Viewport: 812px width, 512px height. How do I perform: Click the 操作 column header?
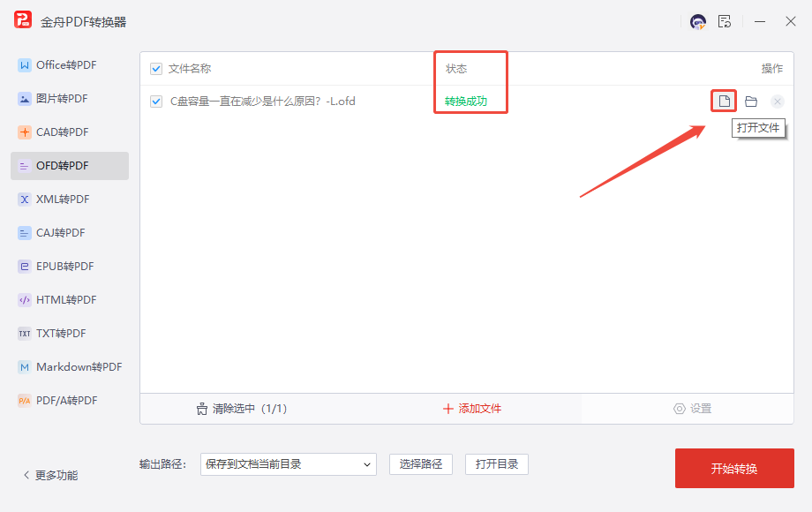(772, 69)
